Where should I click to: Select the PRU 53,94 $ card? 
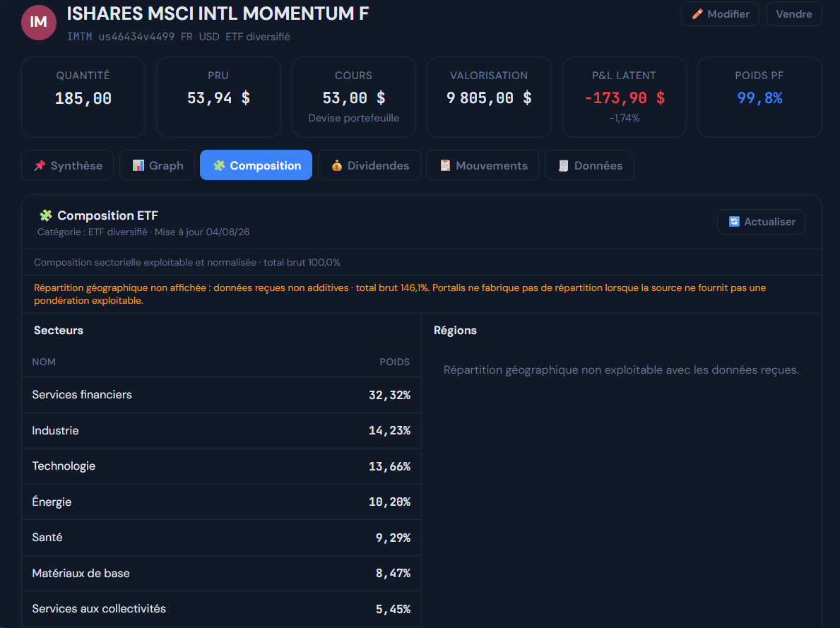[218, 97]
